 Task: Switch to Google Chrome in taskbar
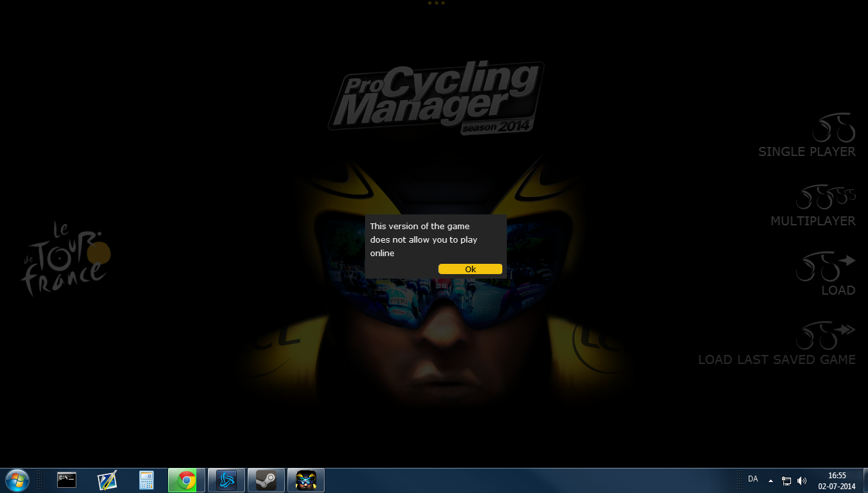[x=187, y=480]
